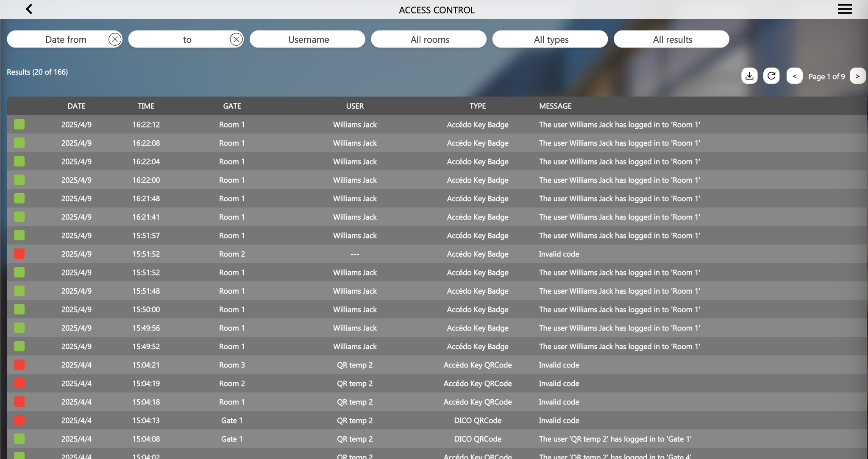Screen dimensions: 868x459
Task: Click the USER column header
Action: pyautogui.click(x=355, y=106)
